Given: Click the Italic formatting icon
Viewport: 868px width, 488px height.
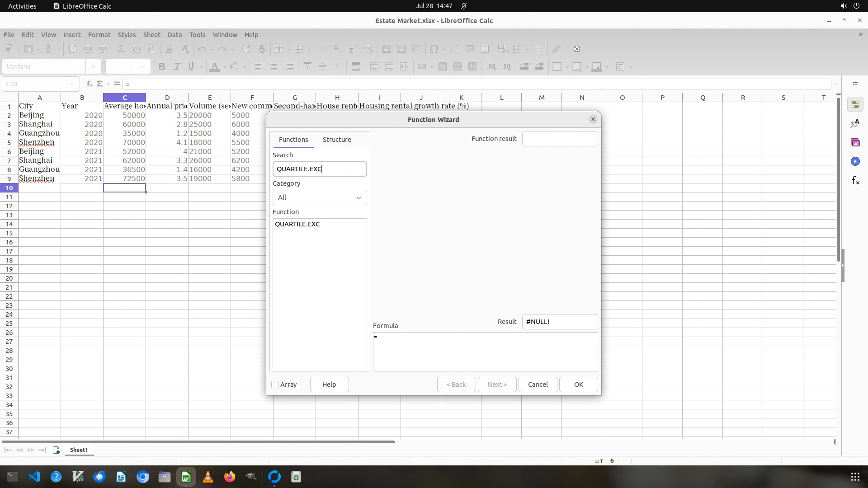Looking at the screenshot, I should click(177, 67).
